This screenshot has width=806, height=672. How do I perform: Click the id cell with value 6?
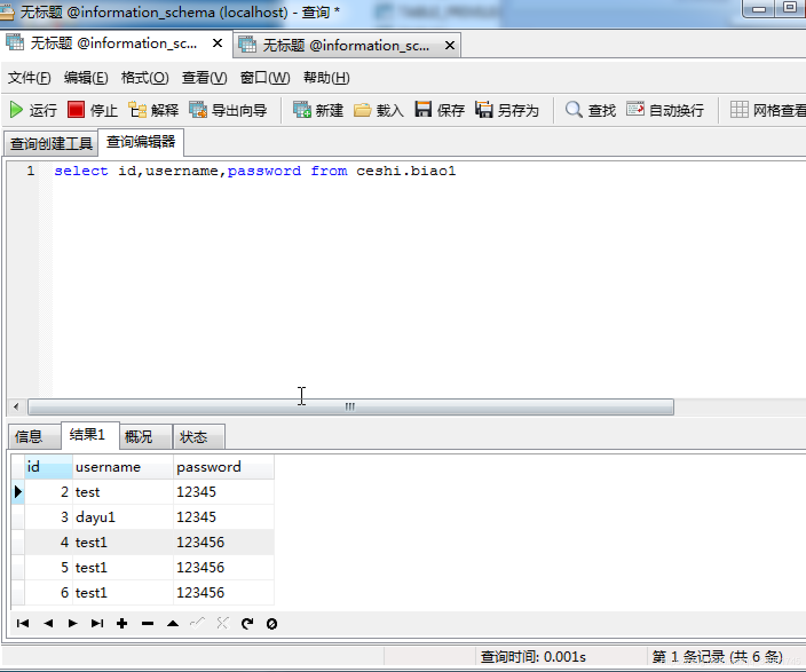(48, 592)
